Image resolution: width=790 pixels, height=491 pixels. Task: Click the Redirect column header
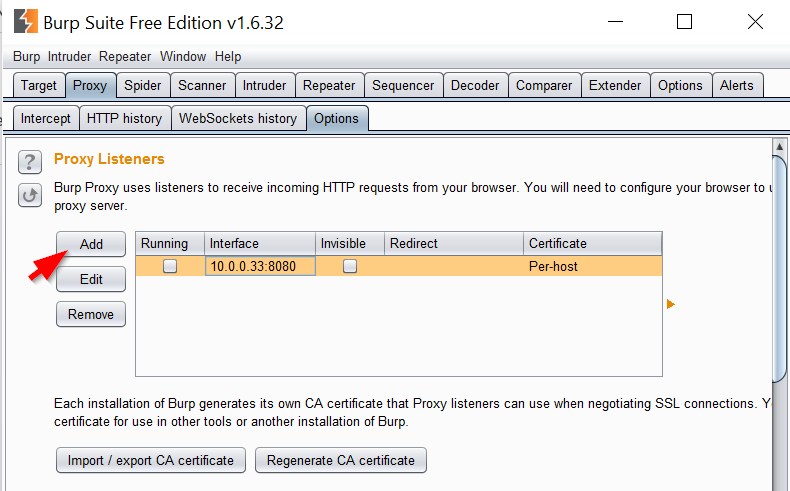pos(454,244)
